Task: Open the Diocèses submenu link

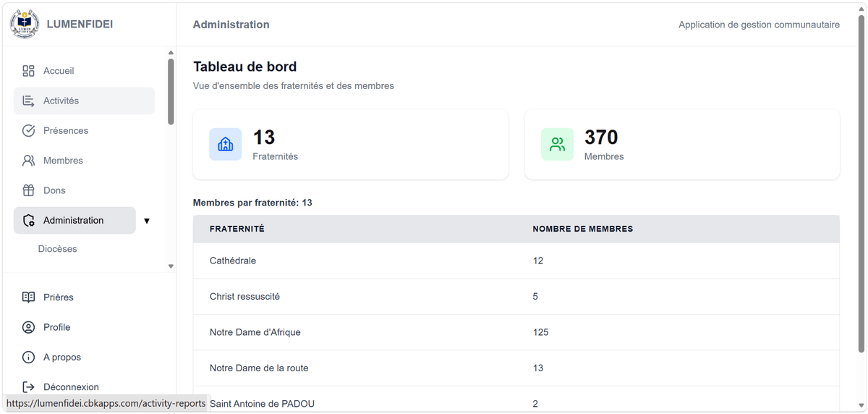Action: click(57, 249)
